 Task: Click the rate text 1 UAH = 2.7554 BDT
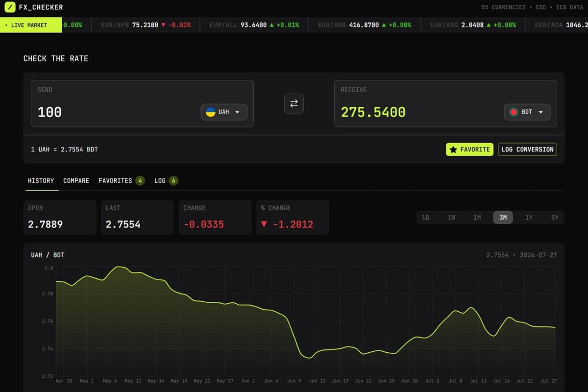click(64, 149)
